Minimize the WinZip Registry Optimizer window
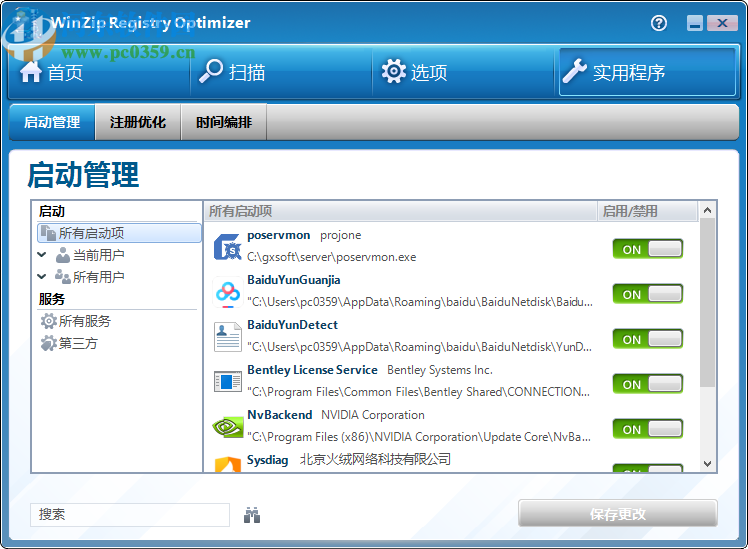The height and width of the screenshot is (549, 748). pyautogui.click(x=695, y=23)
